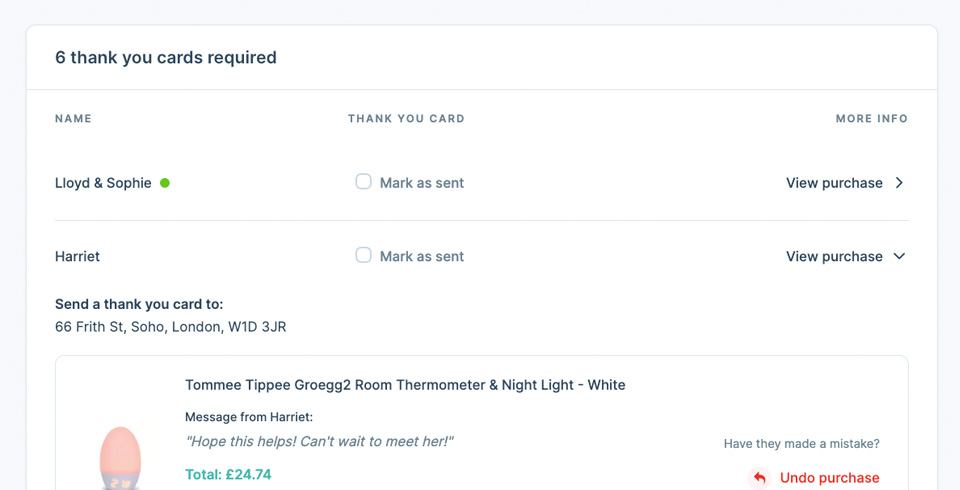Viewport: 960px width, 490px height.
Task: Expand Lloyd & Sophie's purchase with the right chevron
Action: (x=899, y=183)
